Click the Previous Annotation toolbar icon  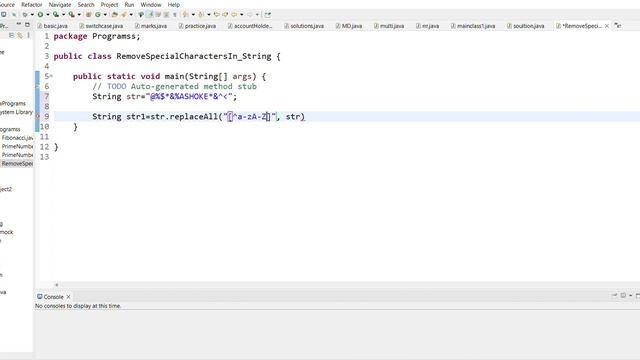(x=201, y=15)
